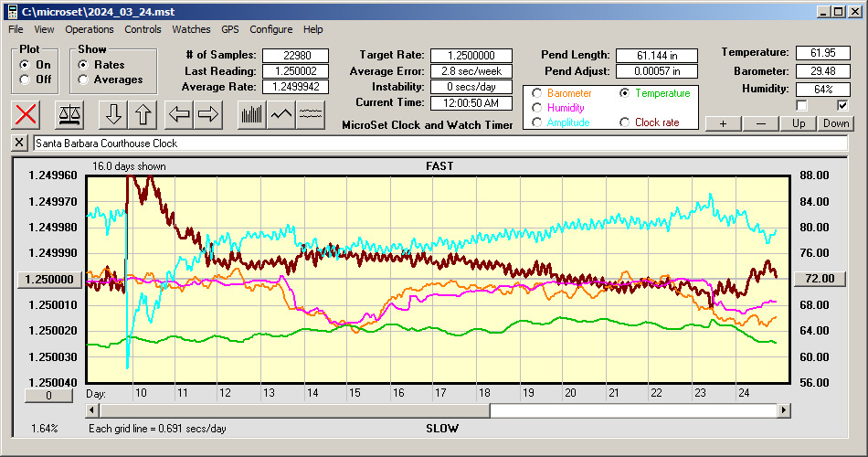
Task: Select the zigzag line plot style icon
Action: click(x=281, y=114)
